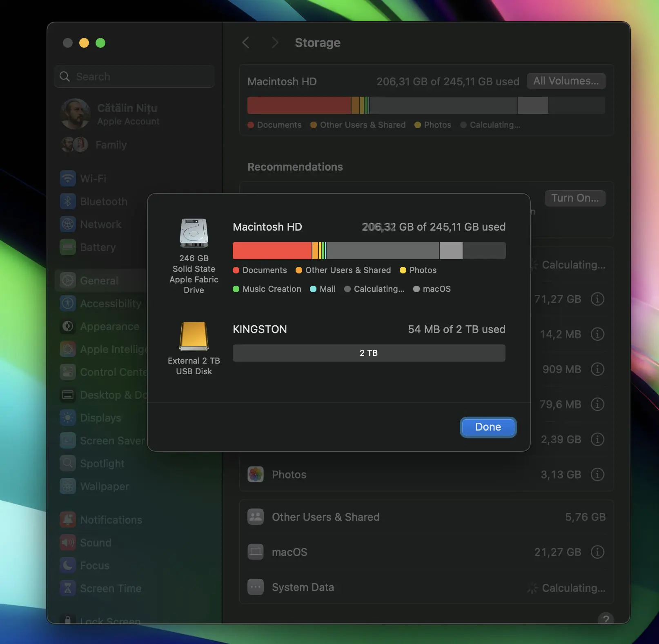The image size is (659, 644).
Task: Open the All Volumes... list
Action: [566, 81]
